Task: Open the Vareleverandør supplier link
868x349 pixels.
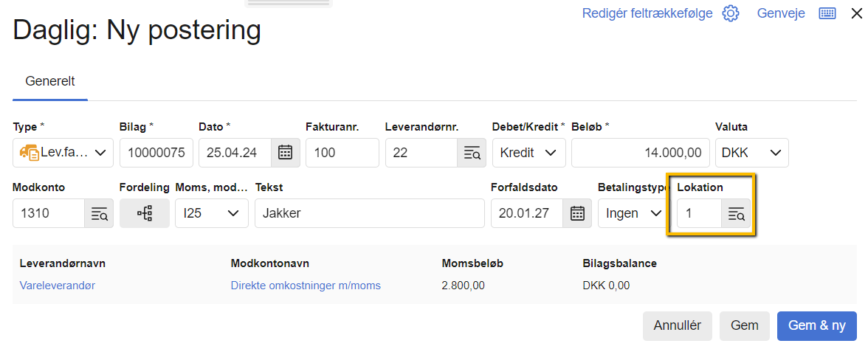Action: pos(58,286)
